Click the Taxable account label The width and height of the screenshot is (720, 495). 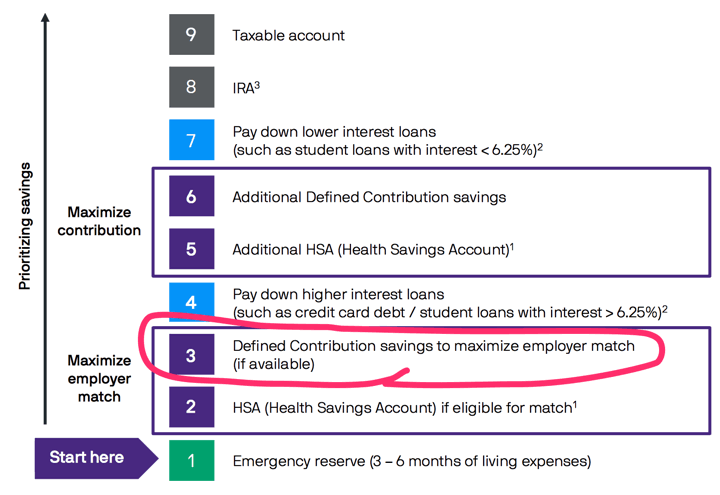tap(288, 36)
